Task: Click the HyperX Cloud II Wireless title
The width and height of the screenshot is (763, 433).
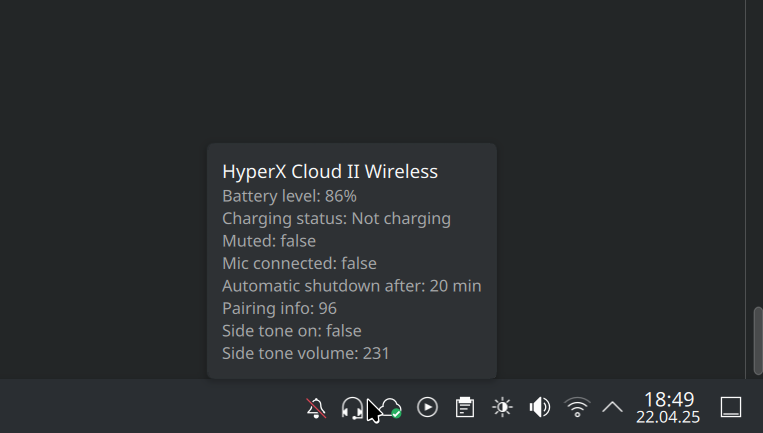Action: point(330,171)
